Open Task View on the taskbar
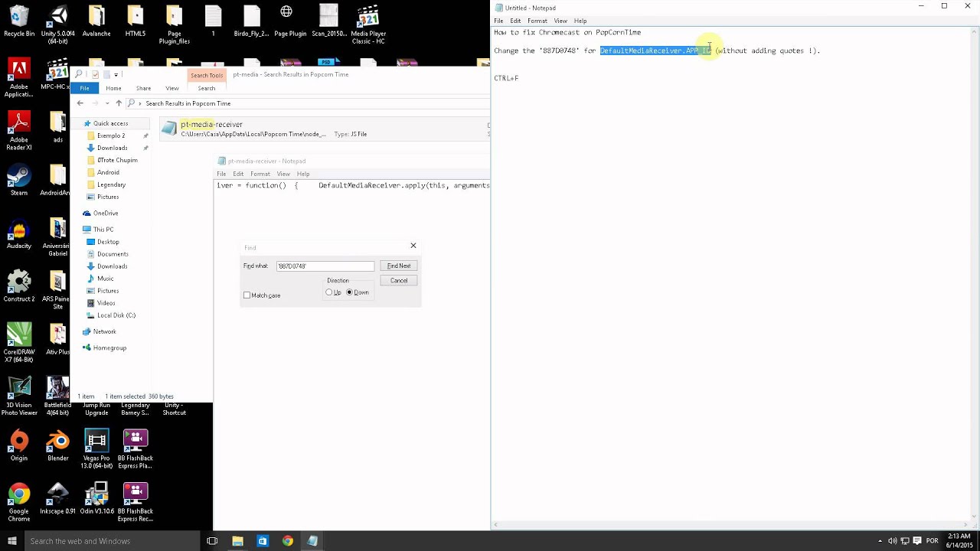The width and height of the screenshot is (980, 551). [212, 541]
